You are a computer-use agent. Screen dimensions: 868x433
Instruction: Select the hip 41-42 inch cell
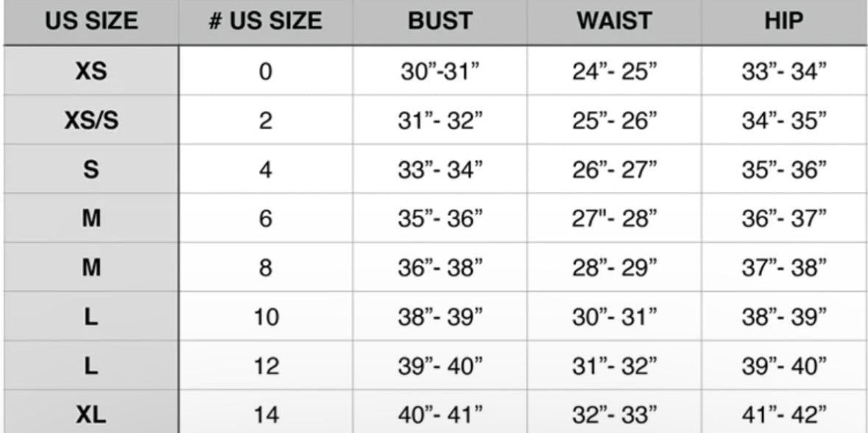coord(783,415)
